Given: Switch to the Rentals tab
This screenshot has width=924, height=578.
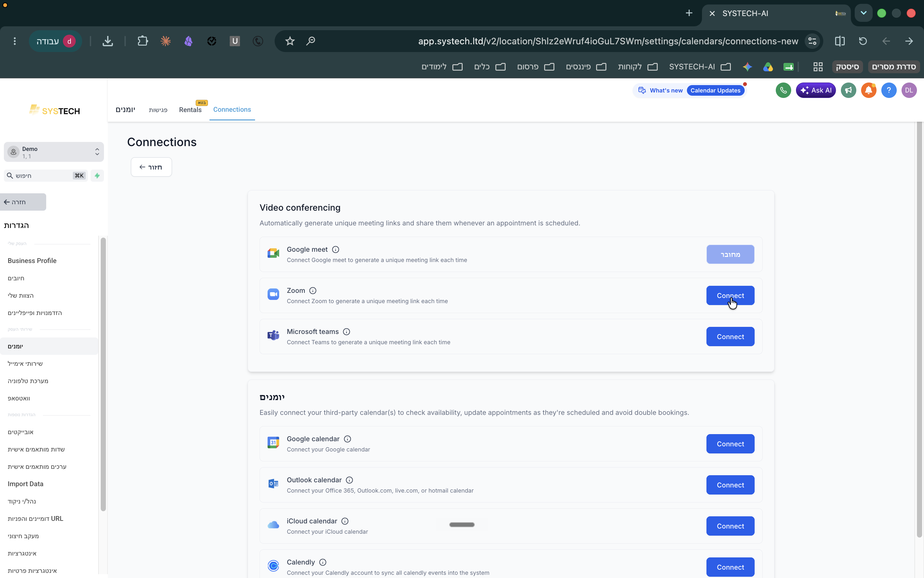Looking at the screenshot, I should [190, 110].
